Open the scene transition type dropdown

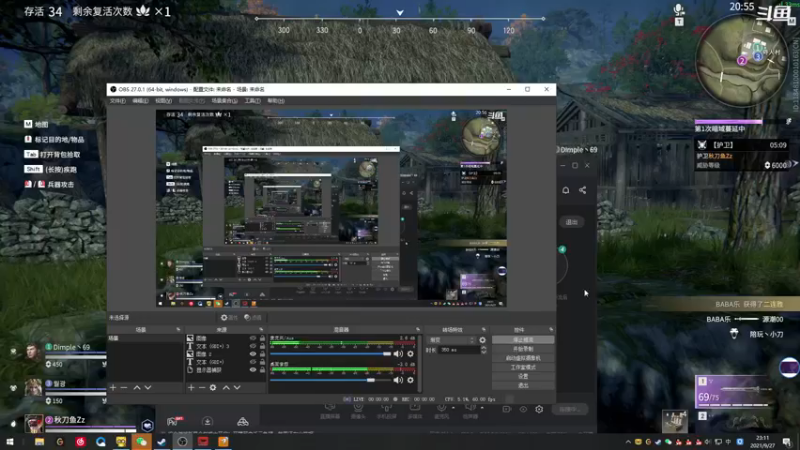[x=452, y=340]
